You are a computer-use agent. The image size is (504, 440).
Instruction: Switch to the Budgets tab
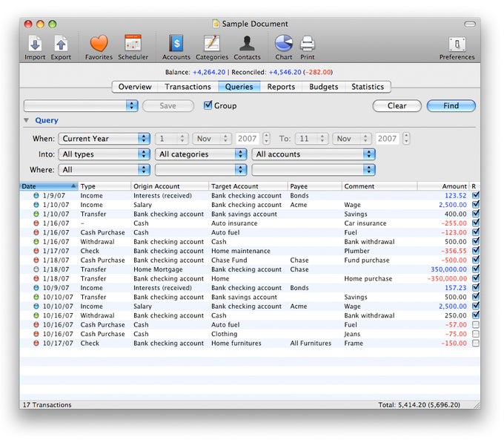(x=323, y=87)
